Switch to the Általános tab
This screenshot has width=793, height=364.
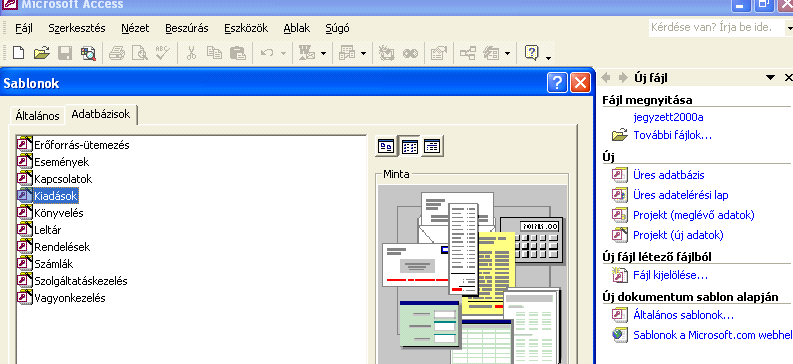37,116
